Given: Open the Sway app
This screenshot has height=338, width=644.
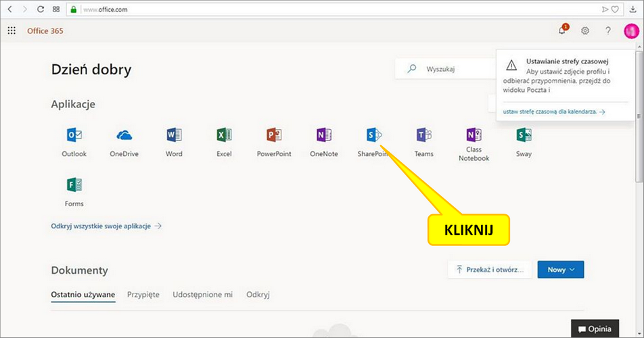Looking at the screenshot, I should [524, 143].
